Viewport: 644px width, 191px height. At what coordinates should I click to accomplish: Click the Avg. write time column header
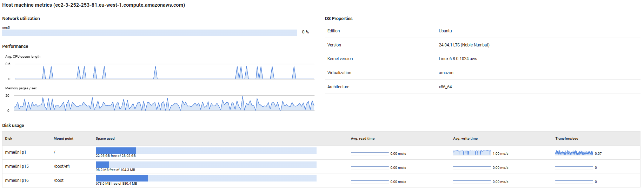(x=465, y=139)
